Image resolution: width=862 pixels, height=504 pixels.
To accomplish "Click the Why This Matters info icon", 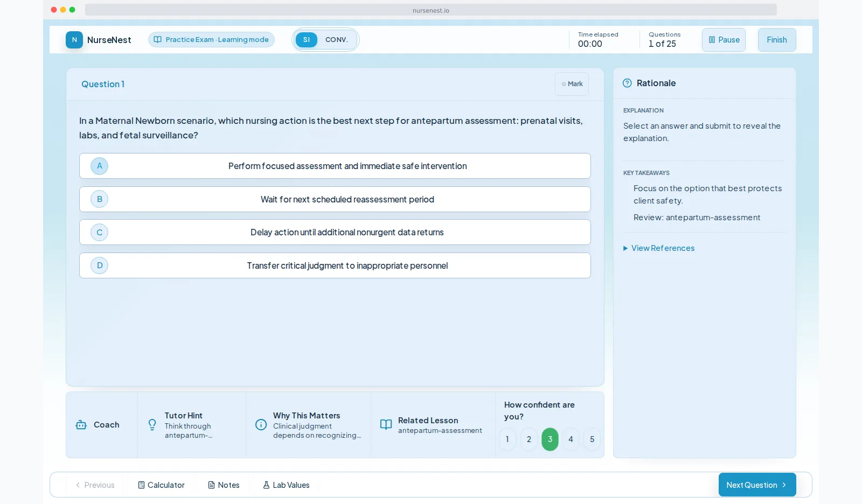I will [261, 425].
